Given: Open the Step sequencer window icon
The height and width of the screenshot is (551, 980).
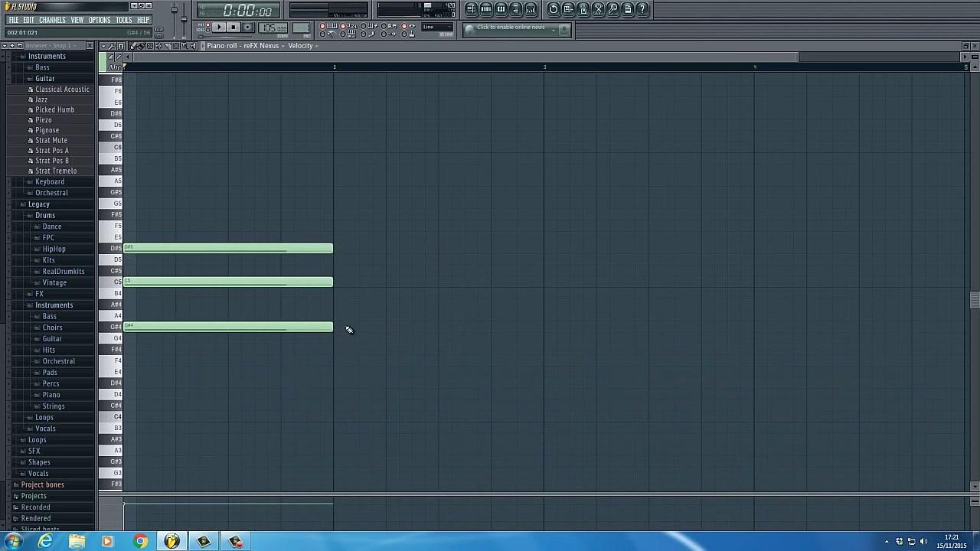Looking at the screenshot, I should coord(486,8).
